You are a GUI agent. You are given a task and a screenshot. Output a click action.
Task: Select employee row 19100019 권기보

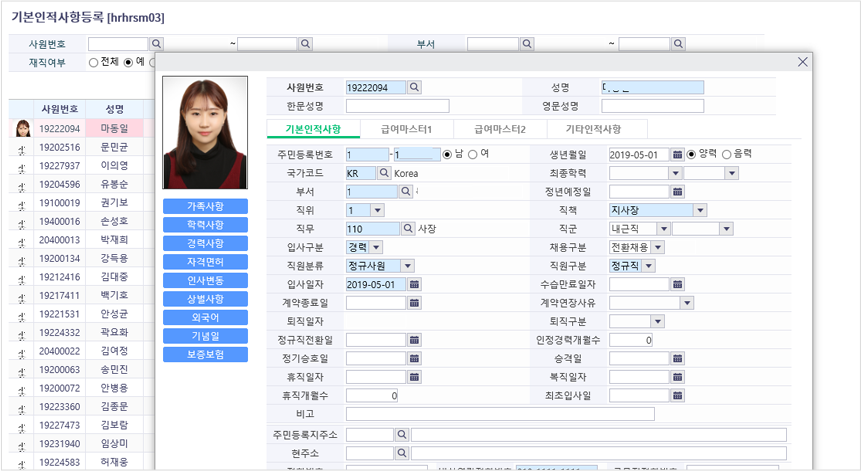[x=82, y=203]
